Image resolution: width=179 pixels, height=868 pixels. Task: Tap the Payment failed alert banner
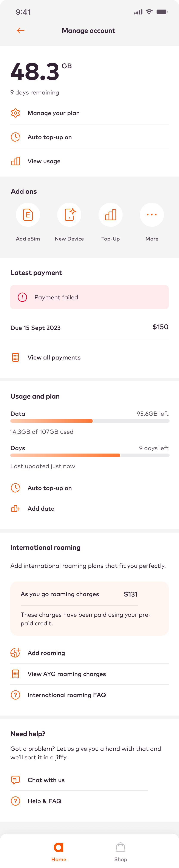(x=89, y=297)
